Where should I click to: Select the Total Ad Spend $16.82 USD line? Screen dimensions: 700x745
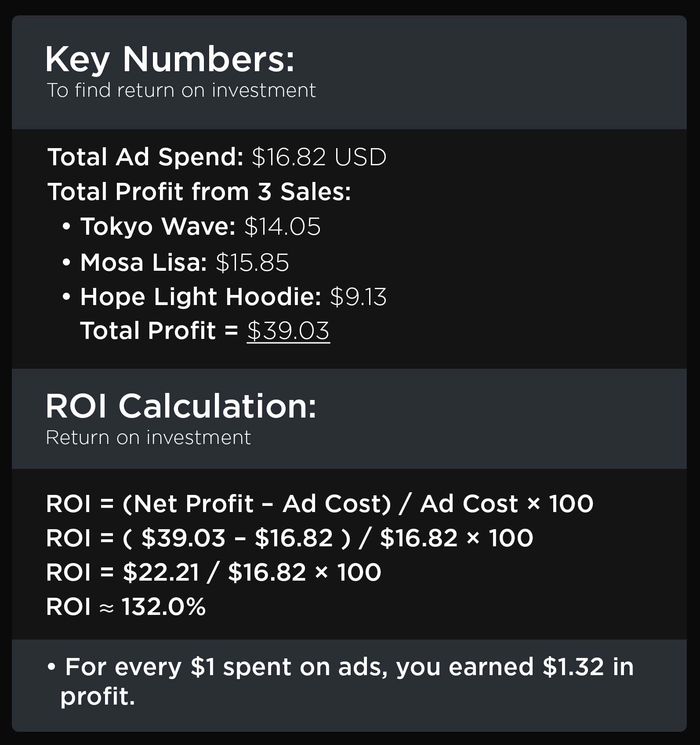(x=217, y=157)
